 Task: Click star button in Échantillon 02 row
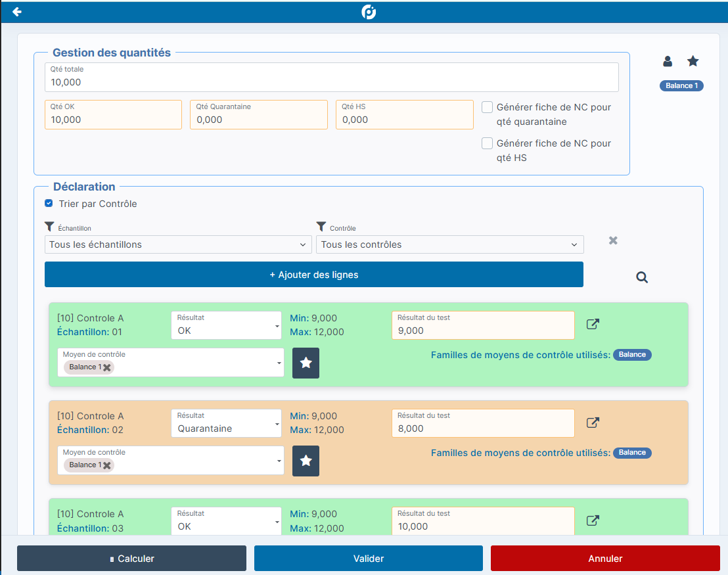tap(306, 461)
